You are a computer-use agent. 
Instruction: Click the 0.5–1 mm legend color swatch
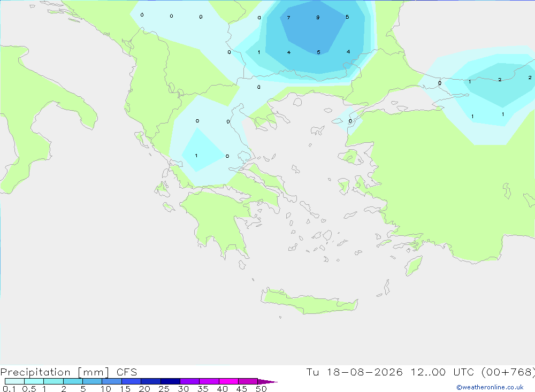point(34,381)
